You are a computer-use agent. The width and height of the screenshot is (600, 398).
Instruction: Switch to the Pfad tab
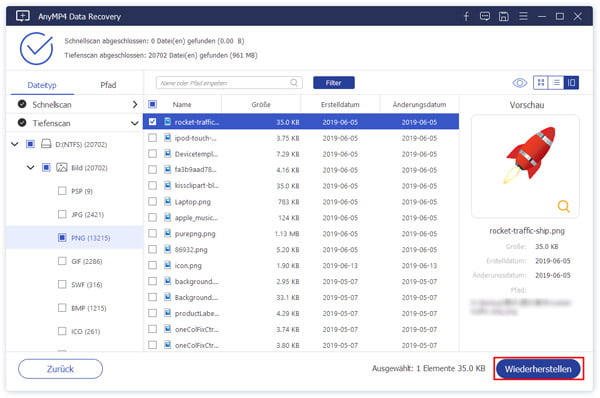coord(108,85)
